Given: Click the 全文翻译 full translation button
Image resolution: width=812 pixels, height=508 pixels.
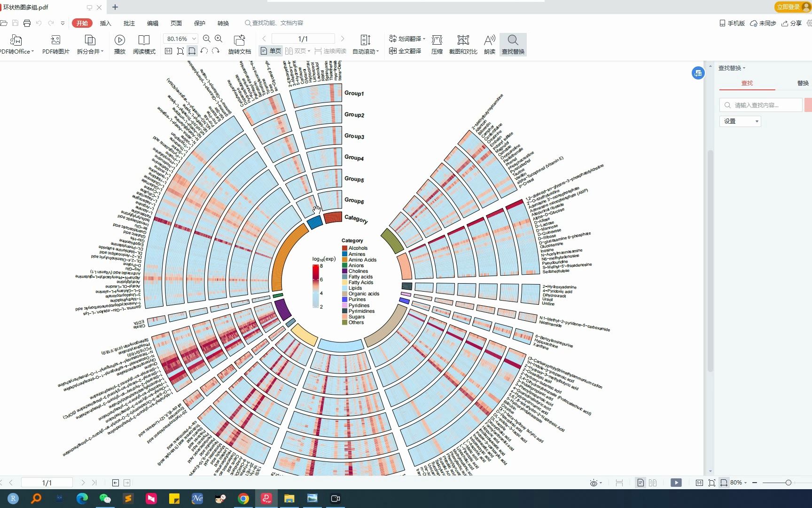Looking at the screenshot, I should click(405, 51).
